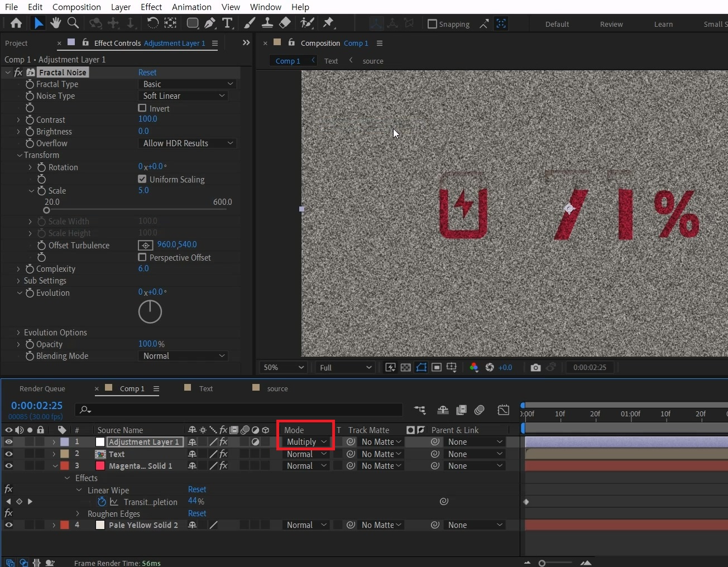The width and height of the screenshot is (728, 567).
Task: Click the region of interest icon in viewer
Action: coord(437,367)
